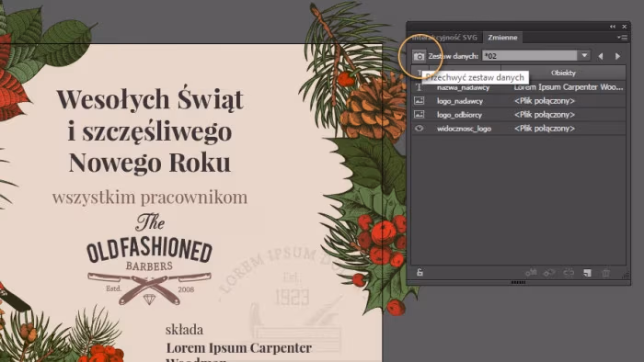Viewport: 644px width, 362px height.
Task: Click the składa text on artboard
Action: pyautogui.click(x=184, y=329)
